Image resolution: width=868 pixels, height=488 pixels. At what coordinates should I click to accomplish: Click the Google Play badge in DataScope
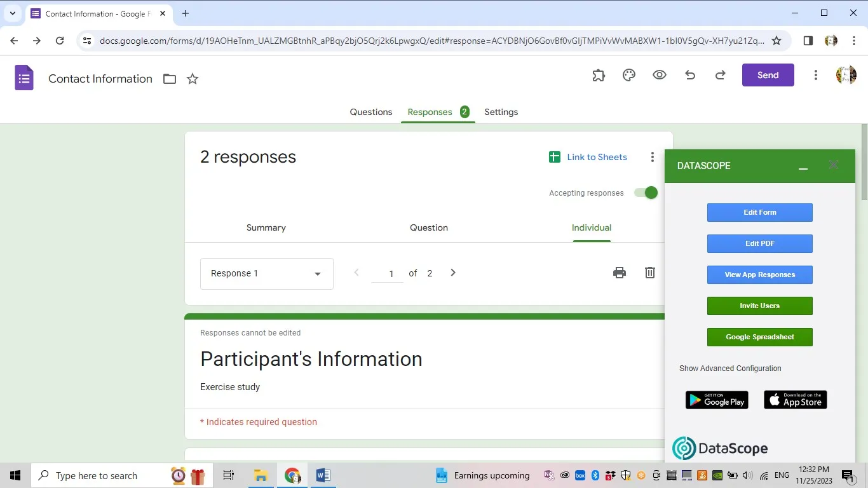click(717, 400)
